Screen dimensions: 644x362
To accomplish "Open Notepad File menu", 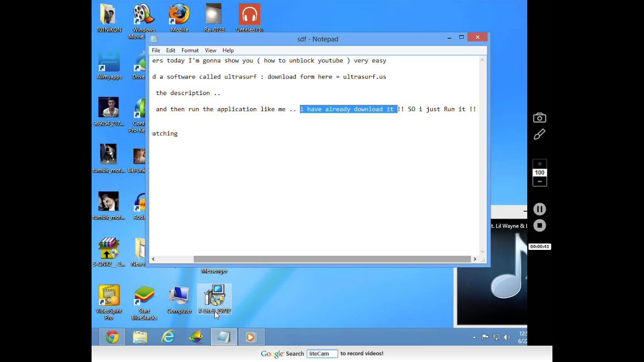I will click(156, 50).
